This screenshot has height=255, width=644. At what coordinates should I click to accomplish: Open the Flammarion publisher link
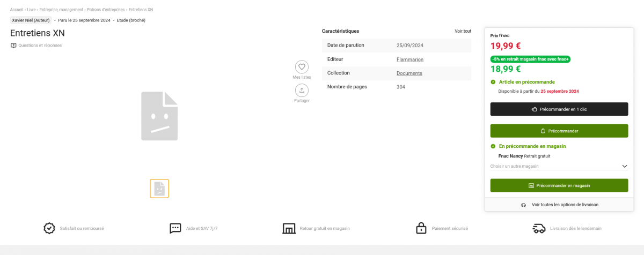[x=410, y=59]
